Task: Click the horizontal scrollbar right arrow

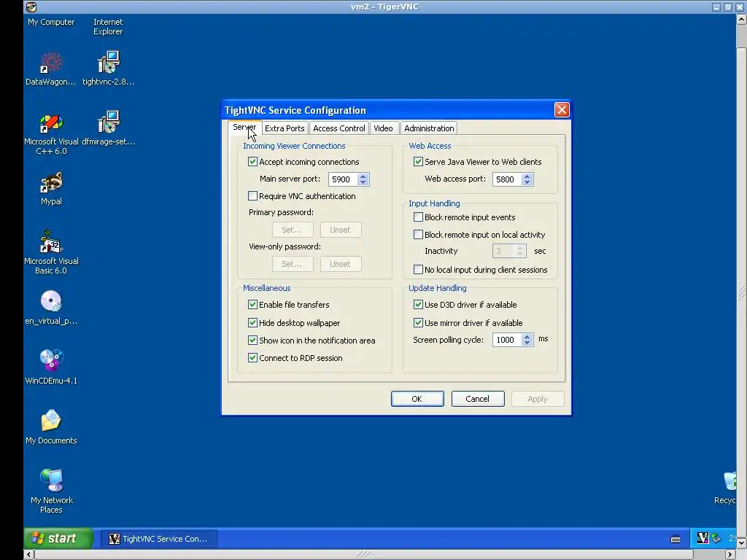Action: 729,554
